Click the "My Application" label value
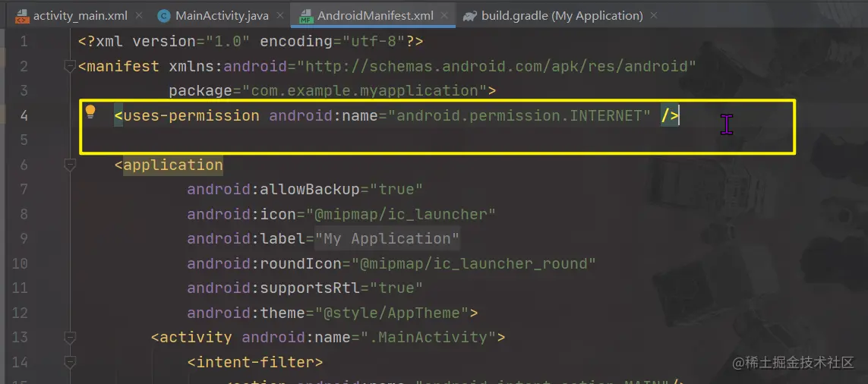The width and height of the screenshot is (868, 384). pos(387,239)
